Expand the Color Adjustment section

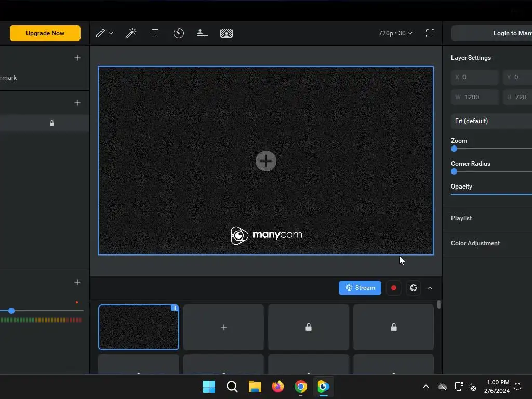tap(487, 243)
